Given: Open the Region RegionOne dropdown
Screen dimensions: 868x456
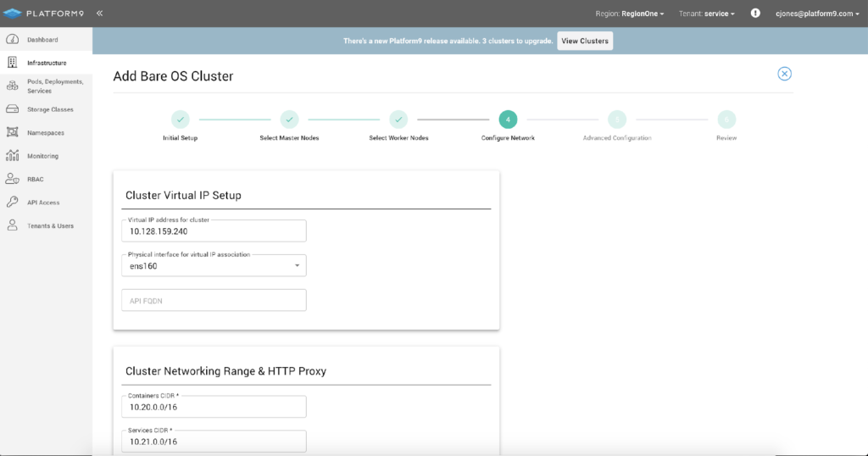Looking at the screenshot, I should point(630,14).
